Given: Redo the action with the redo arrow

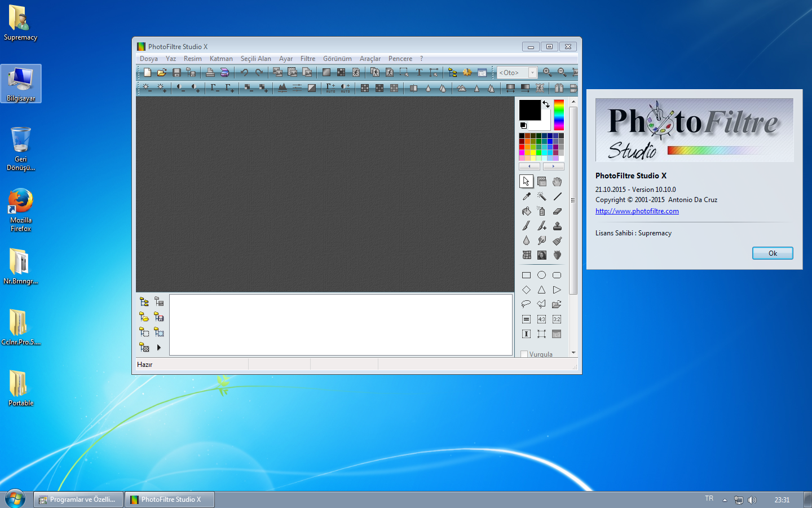Looking at the screenshot, I should [259, 72].
